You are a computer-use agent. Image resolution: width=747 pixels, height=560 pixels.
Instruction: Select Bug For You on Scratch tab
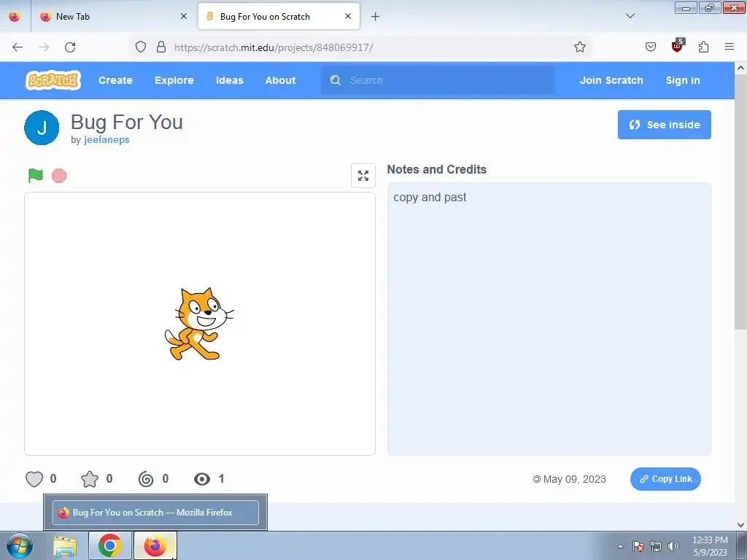tap(279, 16)
